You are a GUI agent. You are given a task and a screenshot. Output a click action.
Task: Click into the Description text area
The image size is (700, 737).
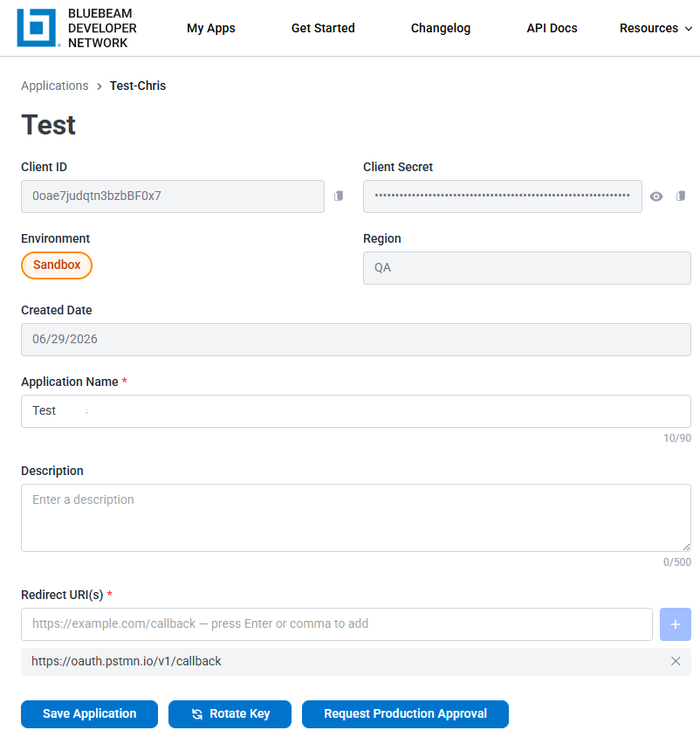(355, 518)
